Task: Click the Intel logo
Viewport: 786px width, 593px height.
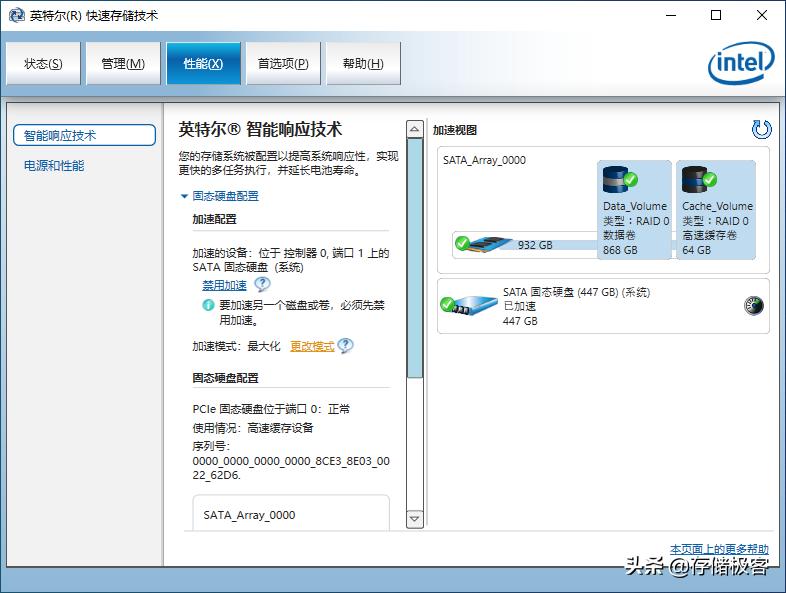Action: coord(741,63)
